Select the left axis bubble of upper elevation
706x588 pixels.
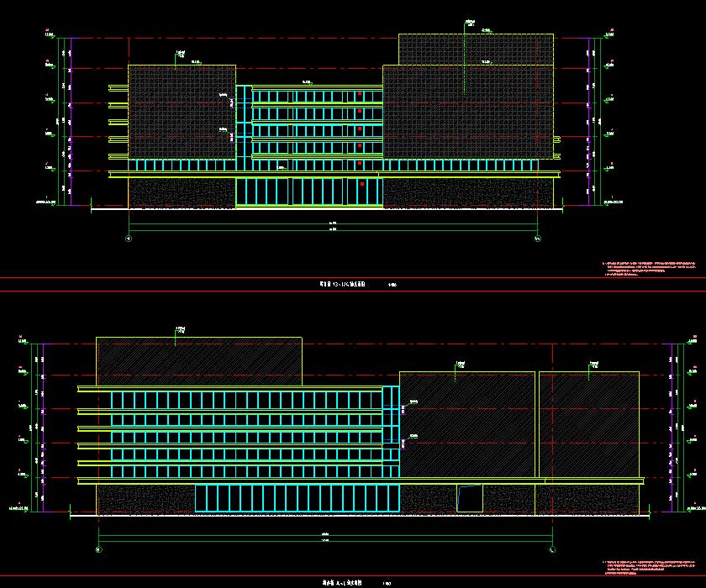pos(129,239)
